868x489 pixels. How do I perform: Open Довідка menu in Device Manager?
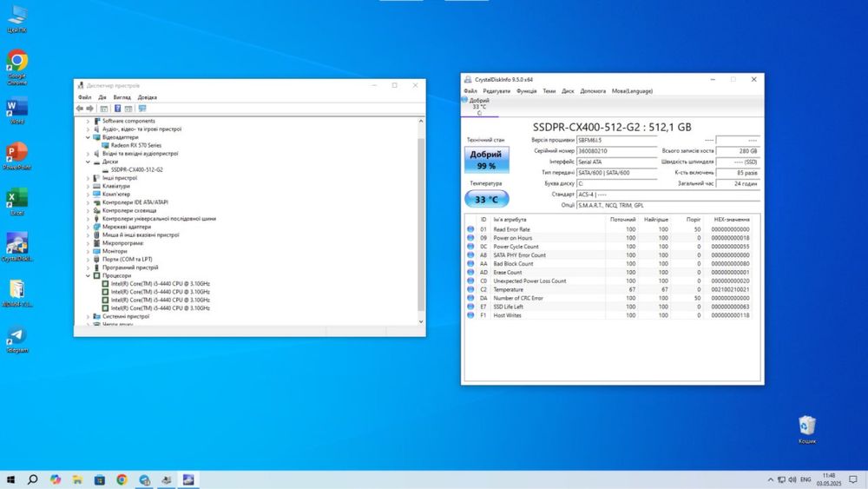148,97
